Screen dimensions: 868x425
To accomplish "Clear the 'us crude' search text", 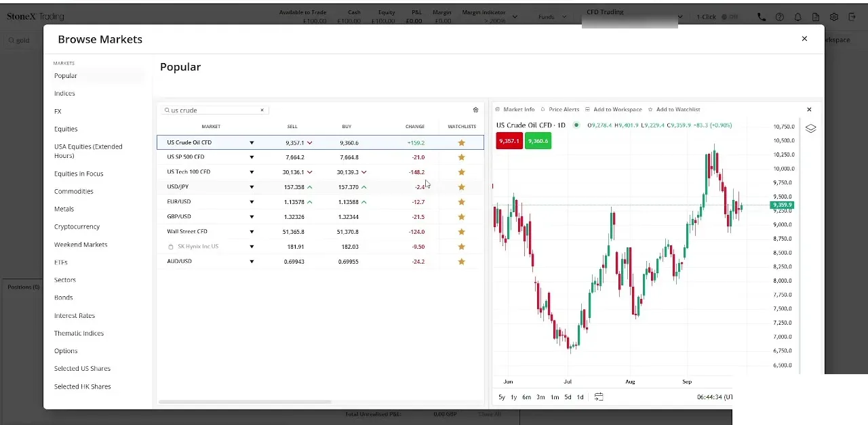I will click(x=262, y=110).
